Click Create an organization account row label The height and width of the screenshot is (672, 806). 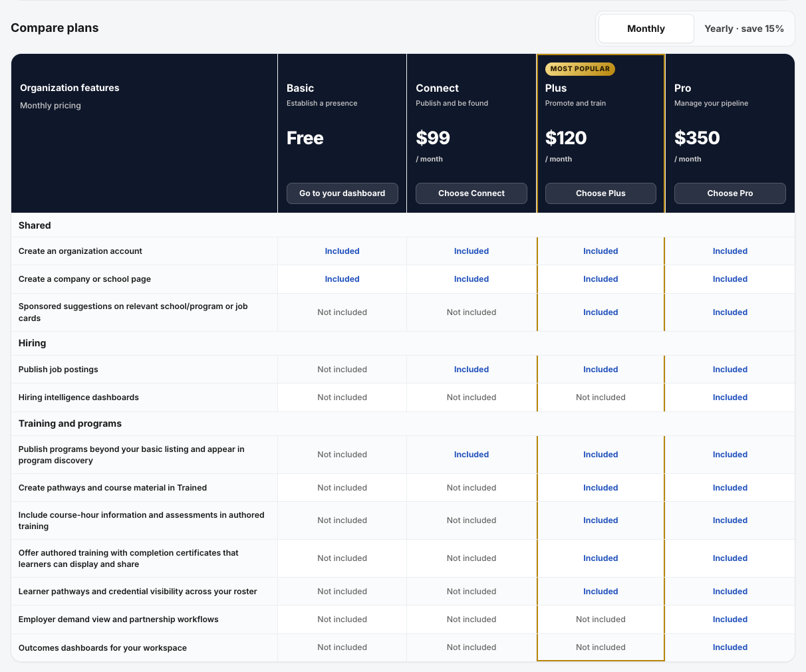coord(80,251)
